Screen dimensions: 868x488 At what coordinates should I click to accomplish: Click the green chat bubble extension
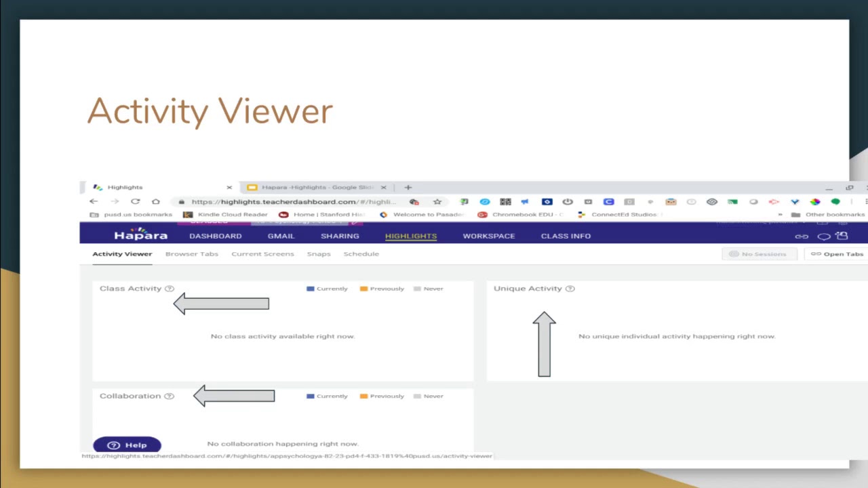click(835, 201)
